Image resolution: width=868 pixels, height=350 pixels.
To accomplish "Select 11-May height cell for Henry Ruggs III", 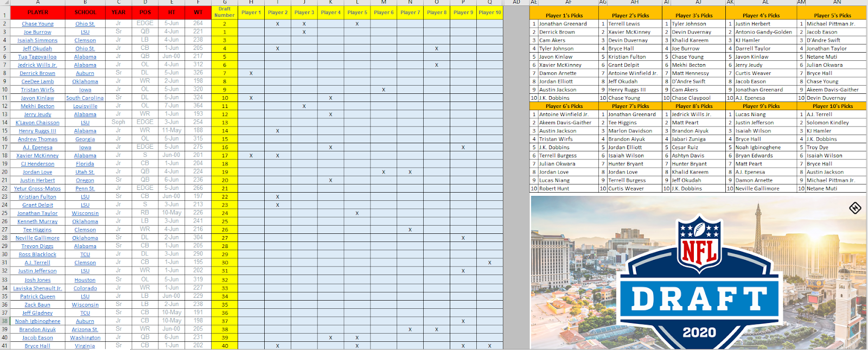I will pos(171,130).
